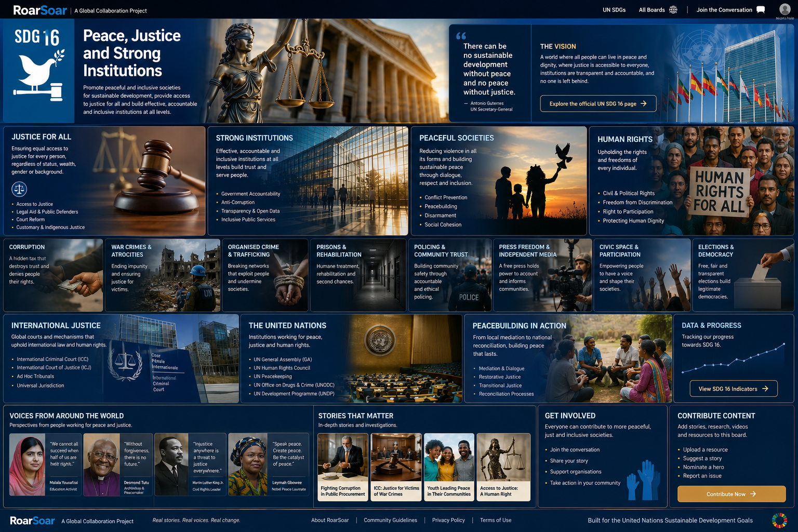Click Peacebuilding under Peaceful Societies
Viewport: 798px width, 532px height.
pyautogui.click(x=441, y=206)
